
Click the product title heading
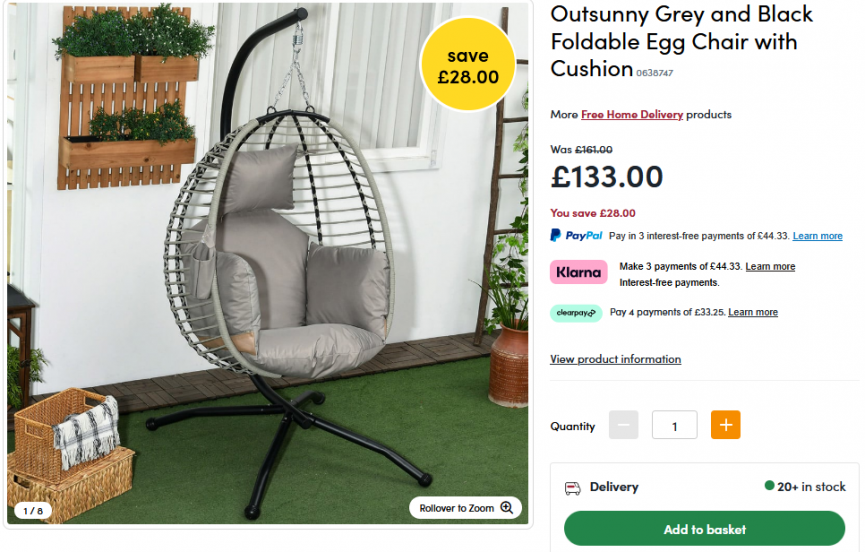pos(681,42)
